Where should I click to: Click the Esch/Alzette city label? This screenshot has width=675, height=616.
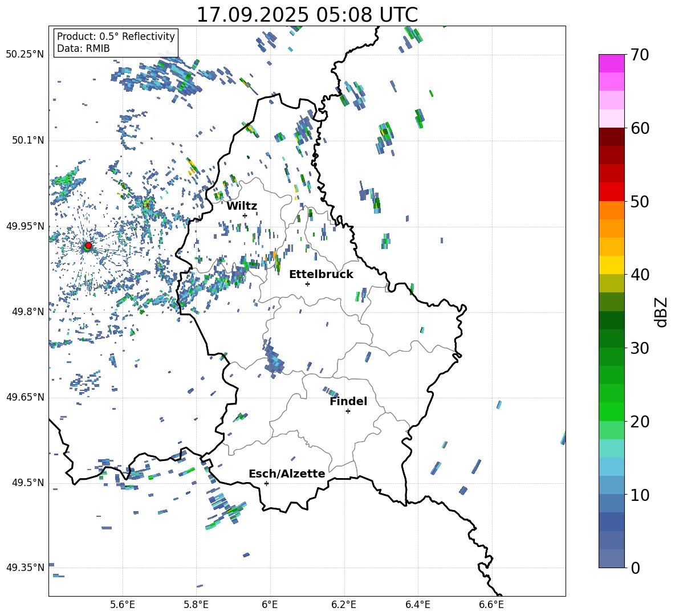point(287,474)
